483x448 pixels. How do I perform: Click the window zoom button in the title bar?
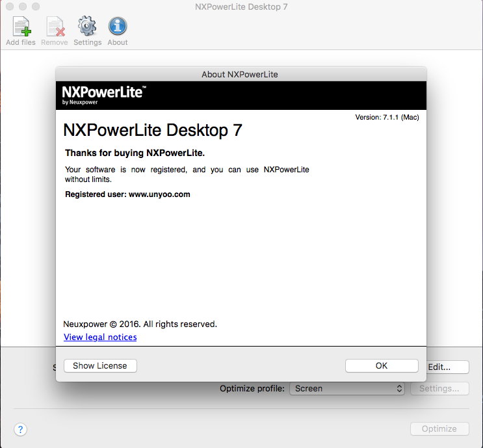(x=36, y=7)
